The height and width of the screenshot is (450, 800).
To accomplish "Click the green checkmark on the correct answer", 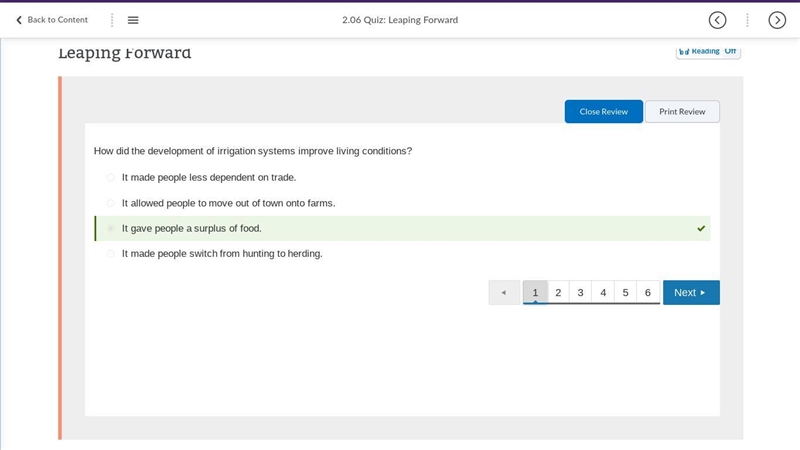I will point(701,229).
